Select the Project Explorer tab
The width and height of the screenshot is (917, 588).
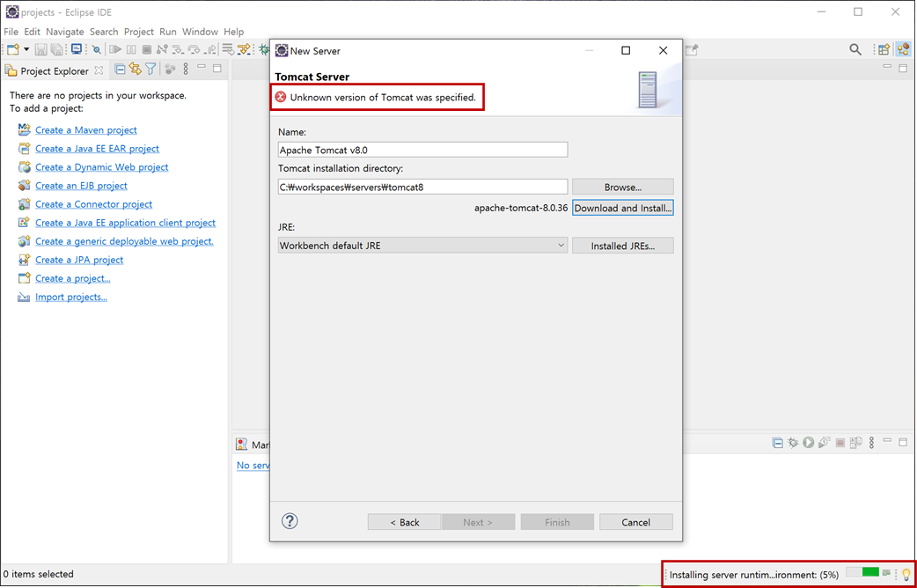pos(55,70)
